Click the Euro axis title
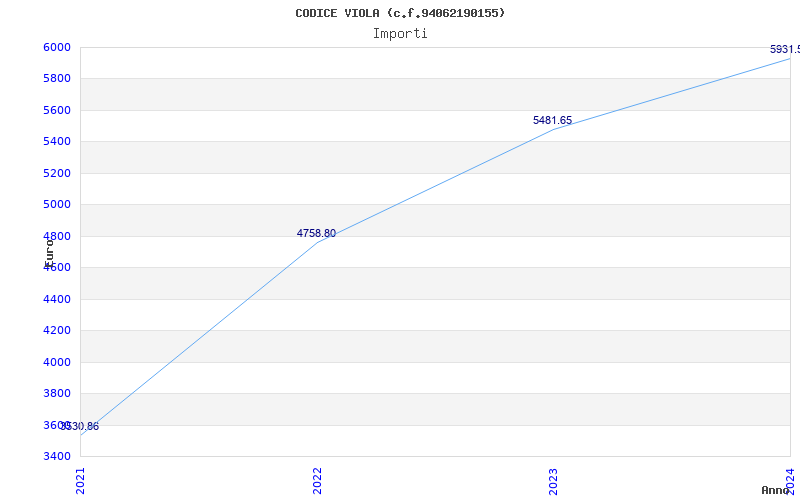 coord(49,252)
